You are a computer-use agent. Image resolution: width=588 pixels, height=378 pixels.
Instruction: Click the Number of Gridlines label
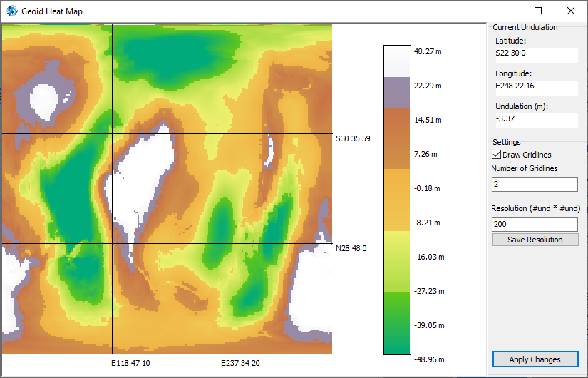525,168
